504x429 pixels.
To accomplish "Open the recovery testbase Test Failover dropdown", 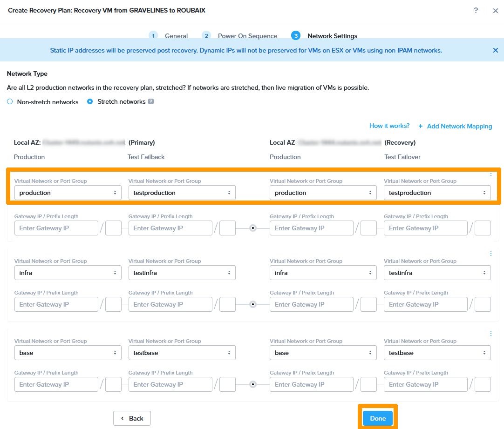I will (x=437, y=353).
